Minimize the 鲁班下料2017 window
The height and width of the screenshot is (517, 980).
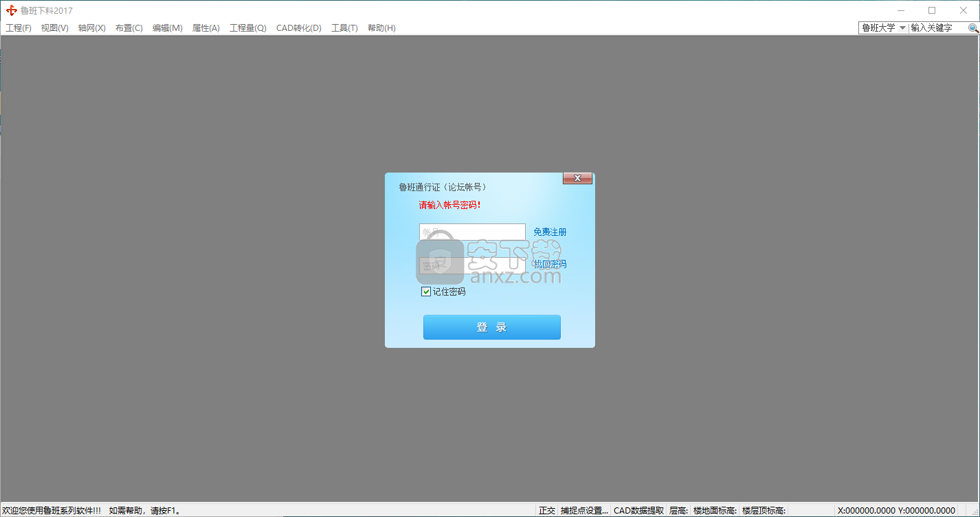900,10
